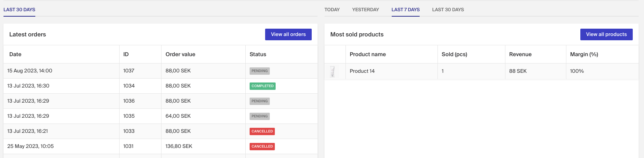The width and height of the screenshot is (644, 158).
Task: Click the Cancelled badge for order 1031
Action: click(262, 146)
